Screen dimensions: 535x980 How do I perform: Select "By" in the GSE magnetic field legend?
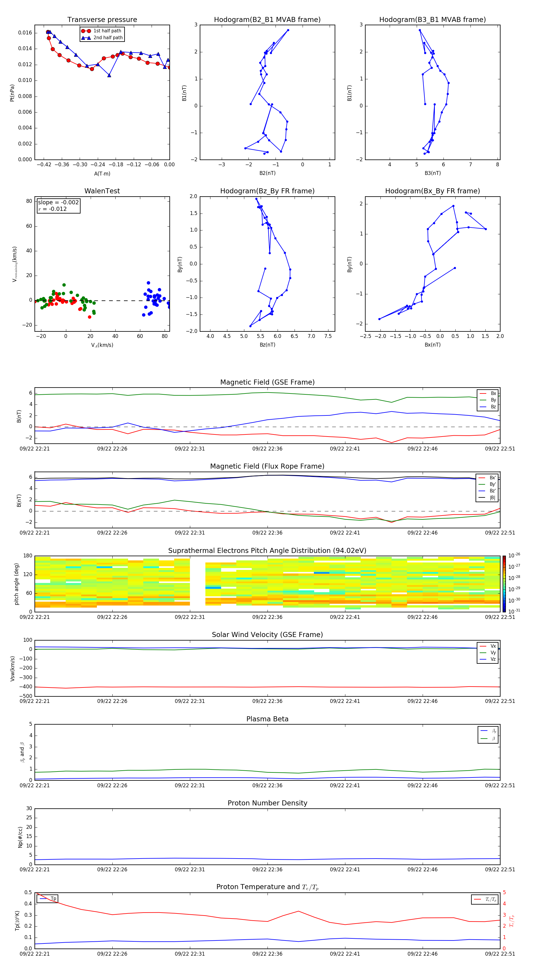(x=488, y=400)
